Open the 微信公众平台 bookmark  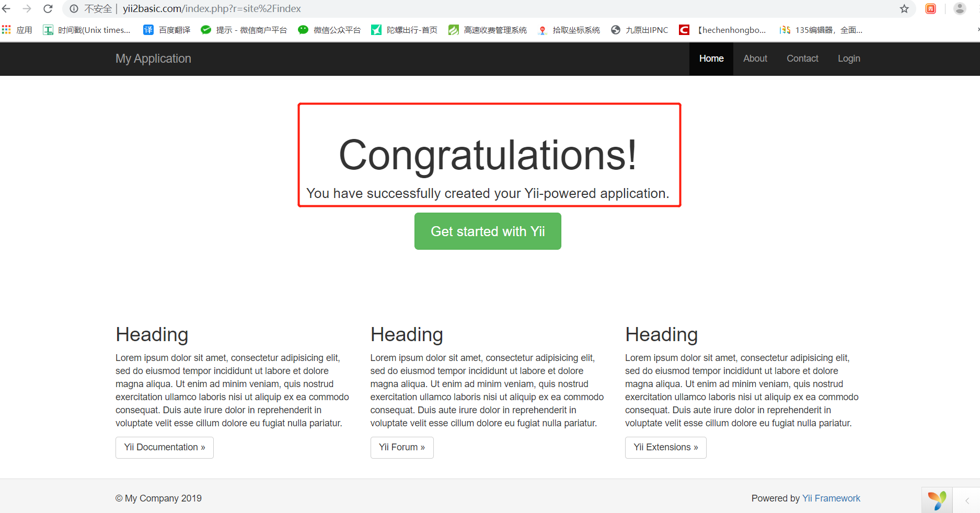click(x=329, y=30)
